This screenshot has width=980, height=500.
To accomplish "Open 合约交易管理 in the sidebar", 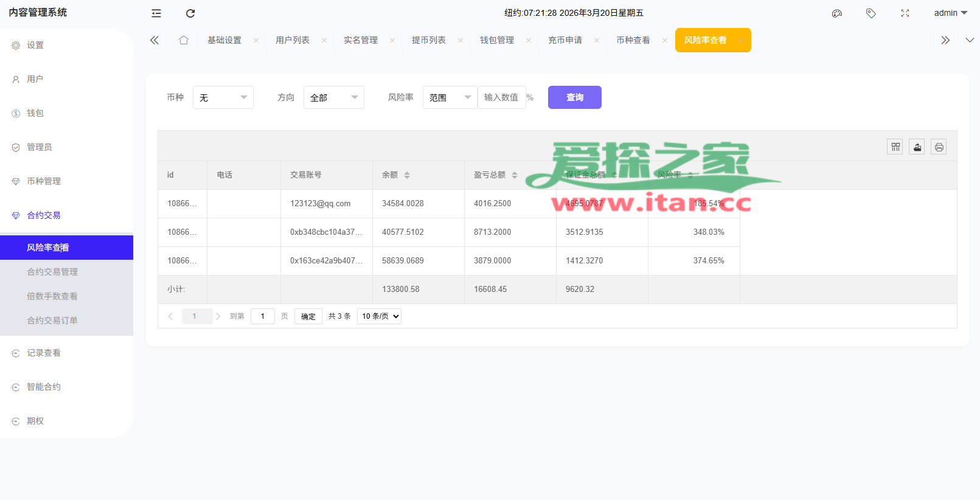I will [52, 272].
